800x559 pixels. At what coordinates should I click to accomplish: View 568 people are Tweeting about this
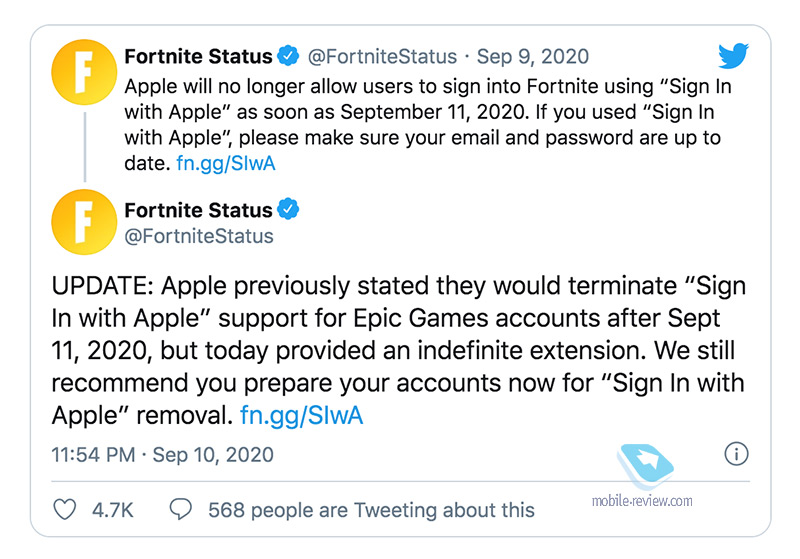(x=371, y=510)
